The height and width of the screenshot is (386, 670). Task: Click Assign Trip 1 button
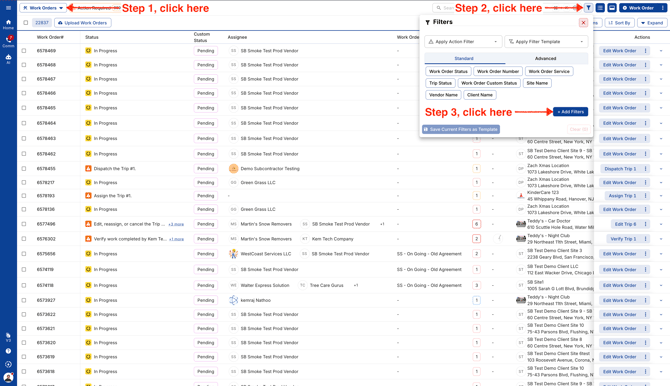622,195
